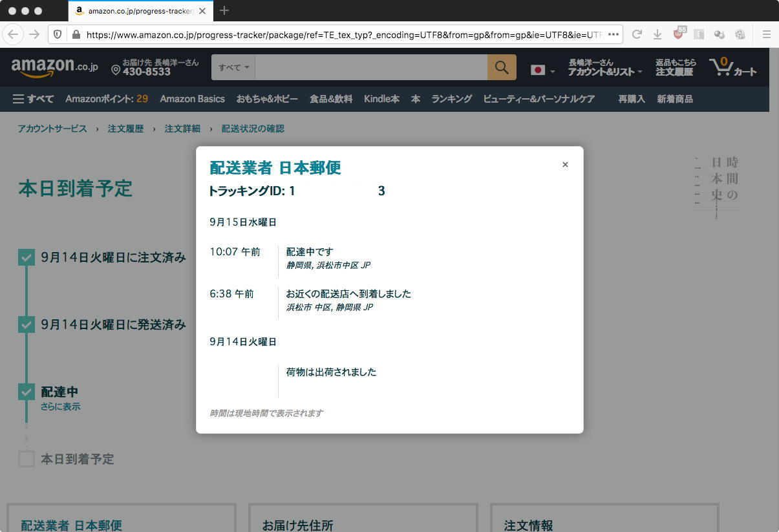Click the tracking protection shield icon
The image size is (779, 532).
point(58,34)
